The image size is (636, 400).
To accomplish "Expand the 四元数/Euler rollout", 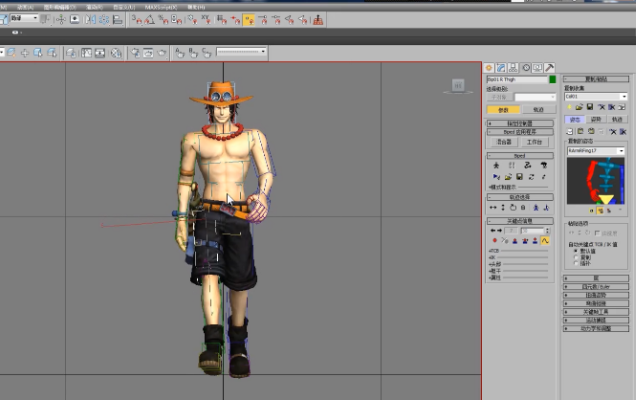I will [x=596, y=286].
